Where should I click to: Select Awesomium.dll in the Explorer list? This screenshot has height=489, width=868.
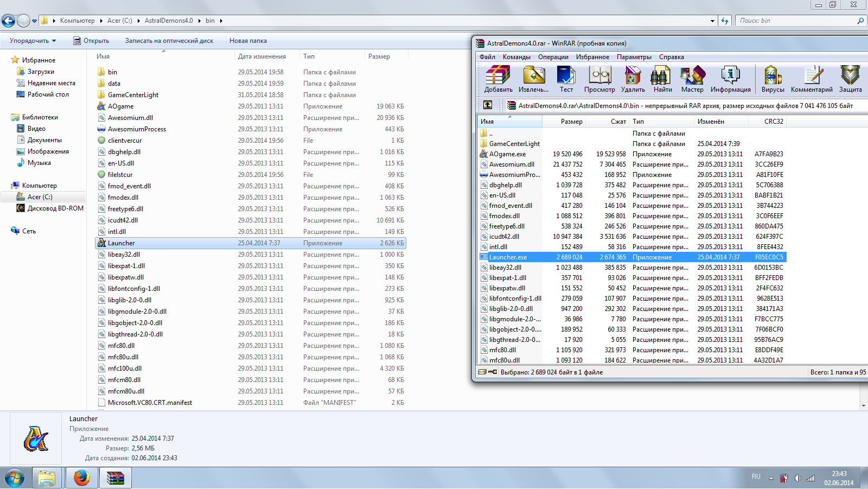(130, 118)
